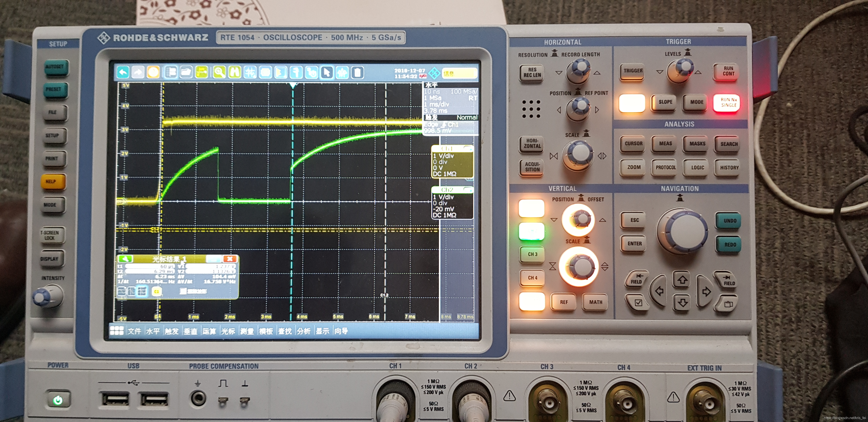The width and height of the screenshot is (868, 422).
Task: Open the 垂直 menu
Action: [x=190, y=331]
